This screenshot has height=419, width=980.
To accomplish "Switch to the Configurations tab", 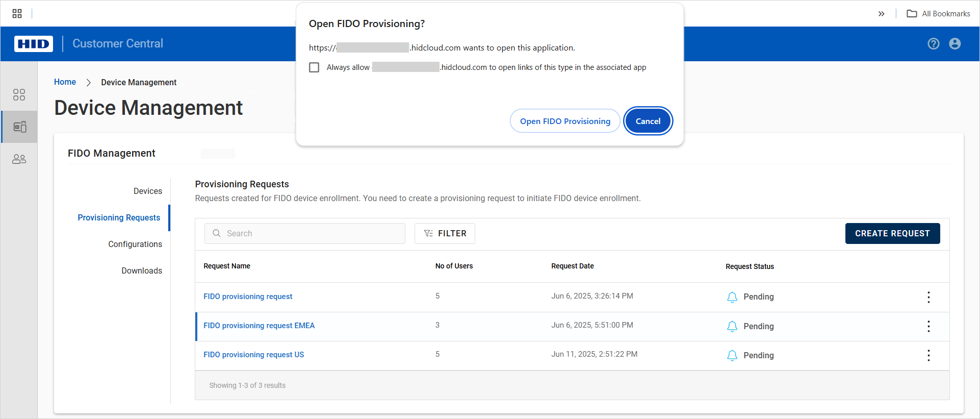I will (x=135, y=244).
